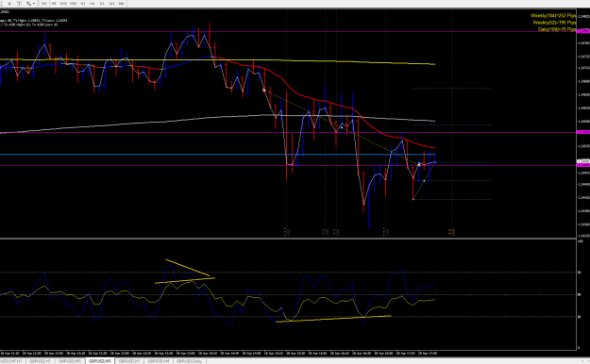590x364 pixels.
Task: Click the indicator window price scale
Action: 583,294
